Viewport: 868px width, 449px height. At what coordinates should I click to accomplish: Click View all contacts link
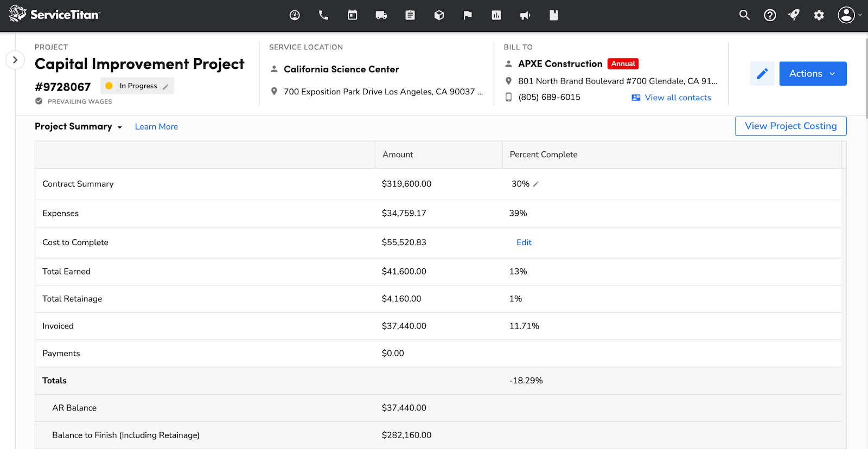click(x=672, y=98)
